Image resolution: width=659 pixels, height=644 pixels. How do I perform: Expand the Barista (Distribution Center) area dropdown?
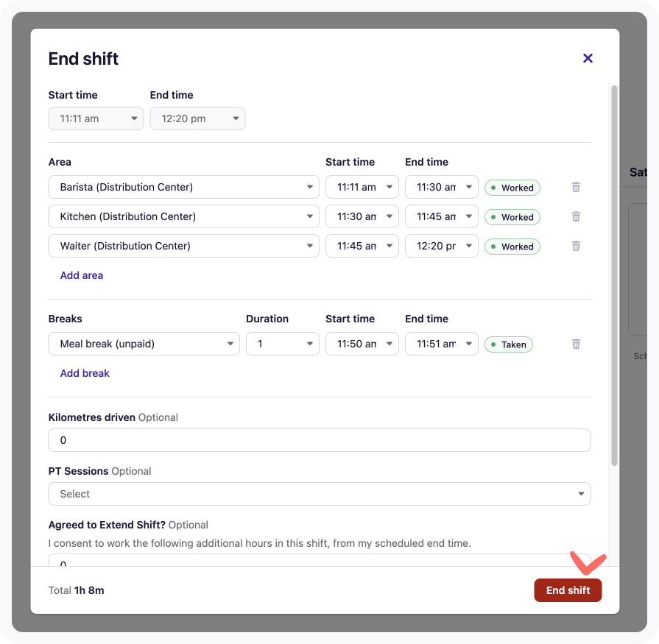coord(183,187)
